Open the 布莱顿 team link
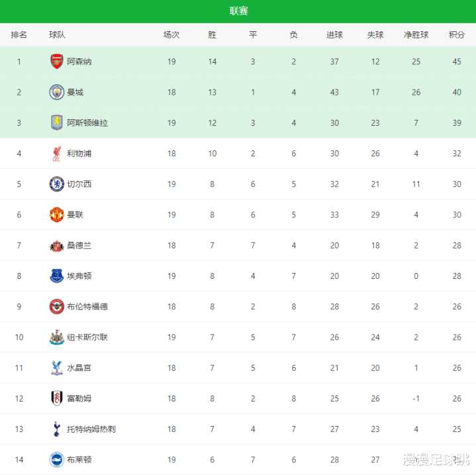 (79, 460)
